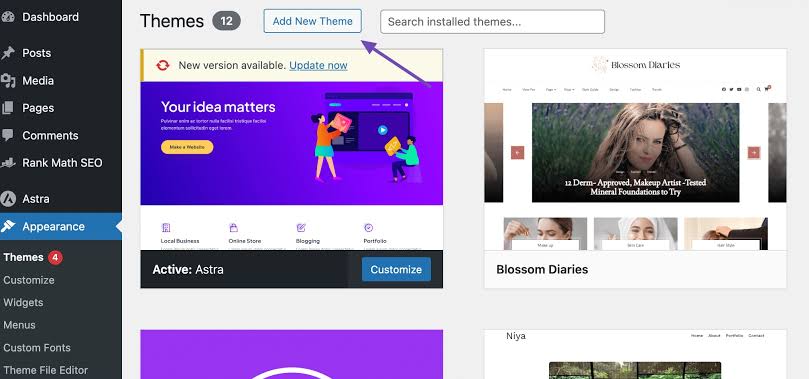This screenshot has height=379, width=809.
Task: Click 'Your idea matters' headline in preview
Action: tap(218, 107)
